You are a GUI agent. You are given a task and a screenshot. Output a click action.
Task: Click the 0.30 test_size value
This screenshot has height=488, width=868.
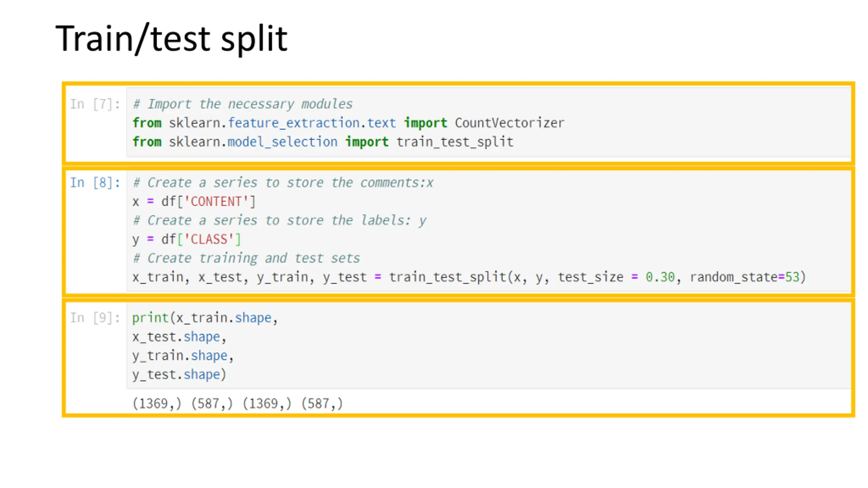pyautogui.click(x=660, y=278)
